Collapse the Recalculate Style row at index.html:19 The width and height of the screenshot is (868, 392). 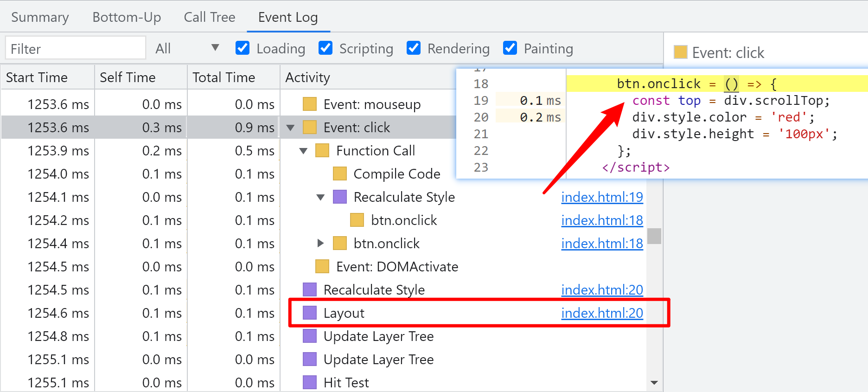pyautogui.click(x=320, y=197)
